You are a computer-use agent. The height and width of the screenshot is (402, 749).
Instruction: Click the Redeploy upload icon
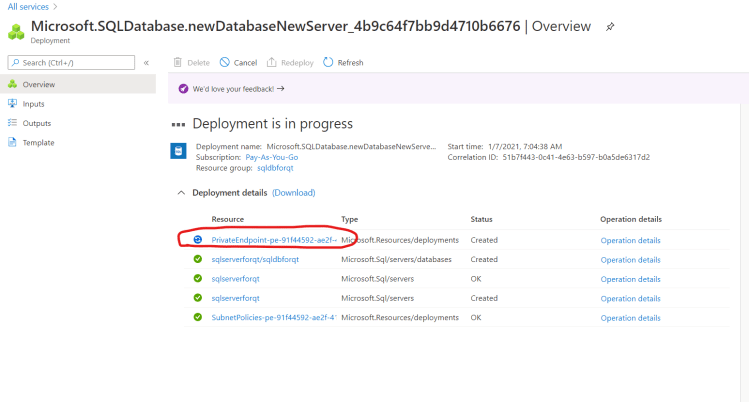click(x=271, y=62)
